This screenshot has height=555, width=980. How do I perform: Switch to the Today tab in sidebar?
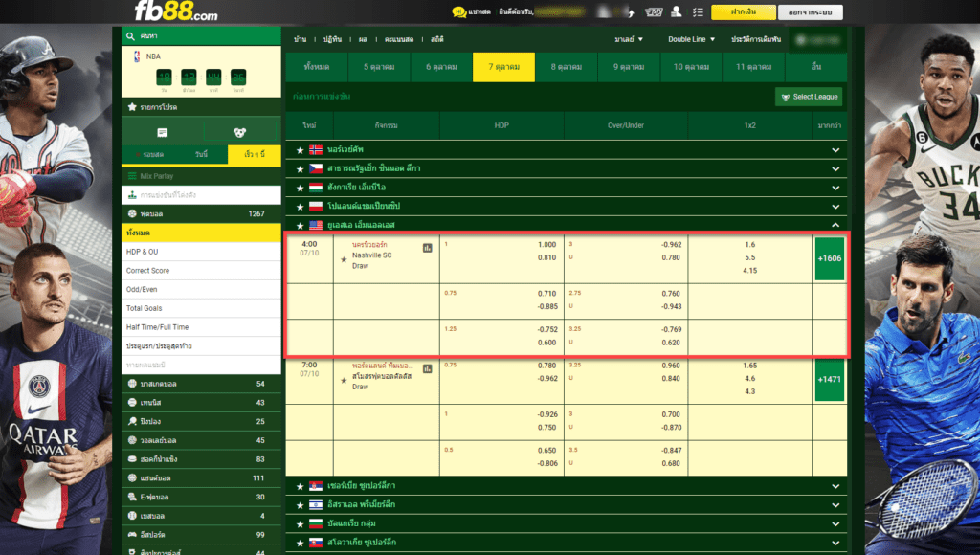pyautogui.click(x=201, y=154)
